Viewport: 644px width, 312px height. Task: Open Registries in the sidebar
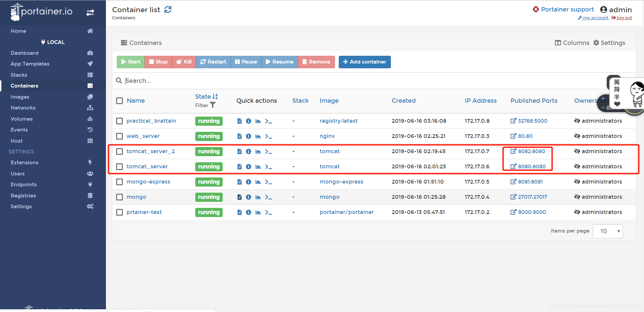[23, 196]
